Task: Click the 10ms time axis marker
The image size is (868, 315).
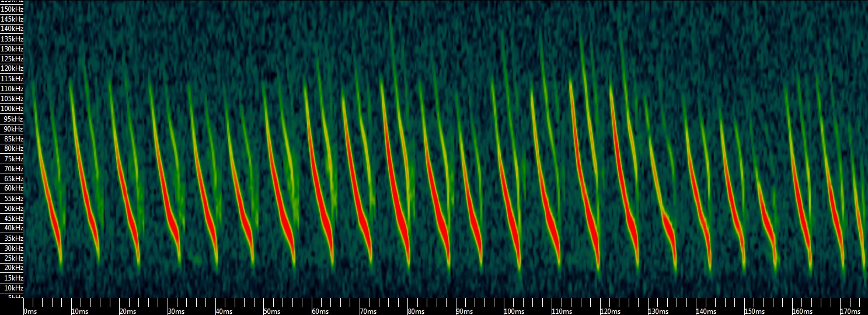Action: pyautogui.click(x=79, y=311)
